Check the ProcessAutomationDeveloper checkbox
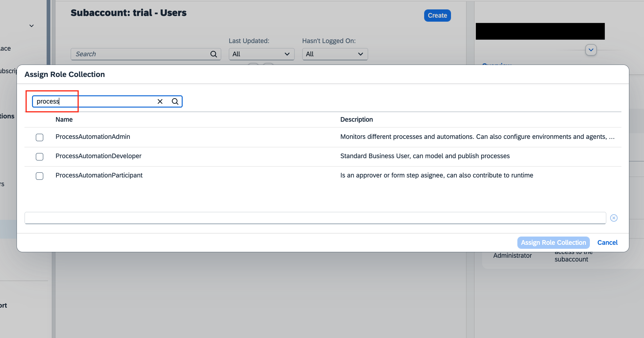Screen dimensions: 644x338 pos(40,157)
